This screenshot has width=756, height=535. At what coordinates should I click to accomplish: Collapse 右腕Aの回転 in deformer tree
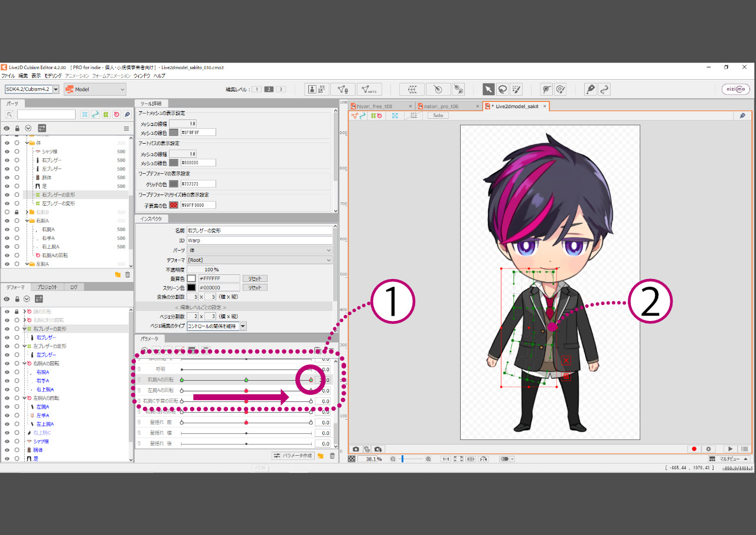(x=24, y=363)
